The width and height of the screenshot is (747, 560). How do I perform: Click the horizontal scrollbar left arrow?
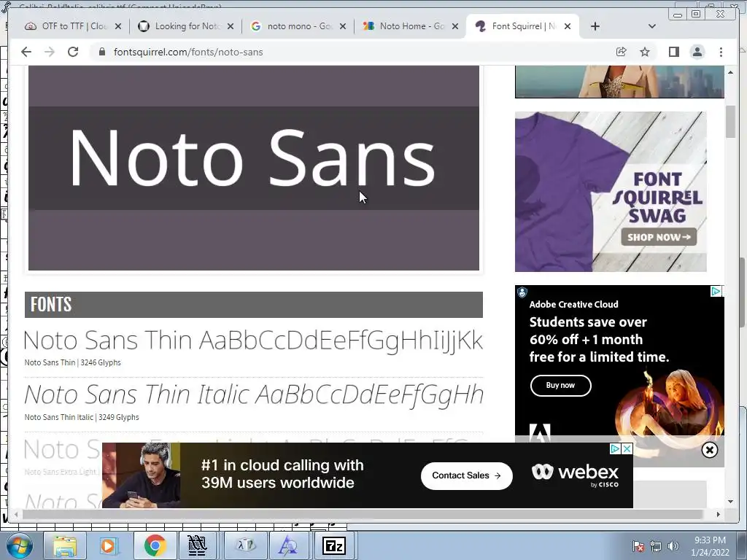coord(17,514)
